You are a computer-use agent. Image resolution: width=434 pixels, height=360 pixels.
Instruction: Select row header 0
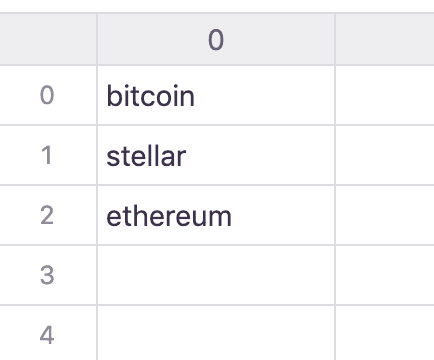click(48, 95)
